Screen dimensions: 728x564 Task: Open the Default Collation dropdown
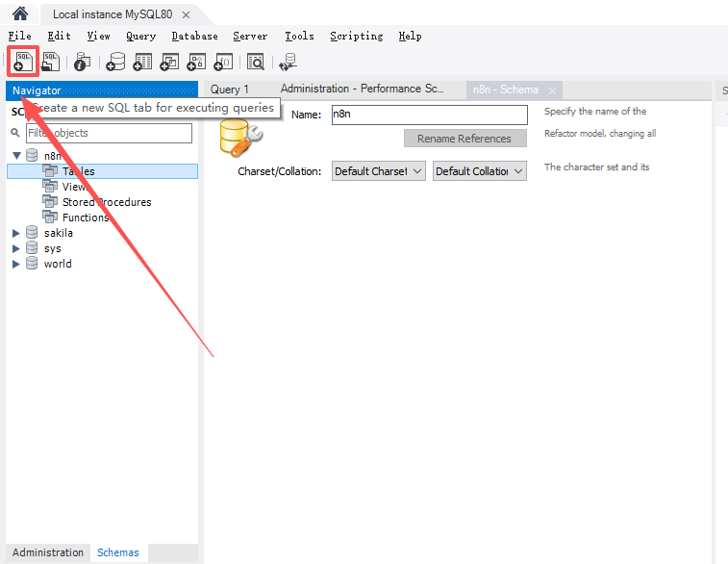click(x=480, y=171)
